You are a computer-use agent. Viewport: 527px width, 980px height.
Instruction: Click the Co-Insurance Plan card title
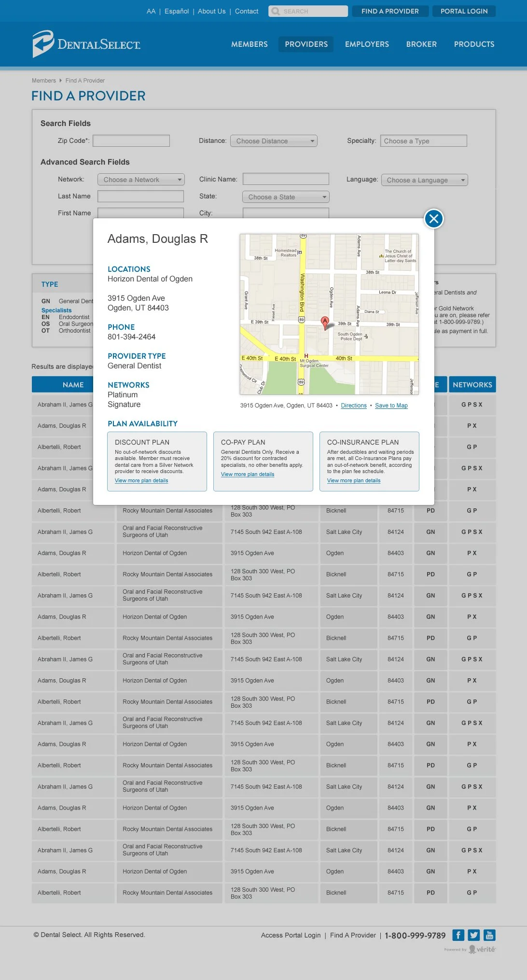coord(363,442)
